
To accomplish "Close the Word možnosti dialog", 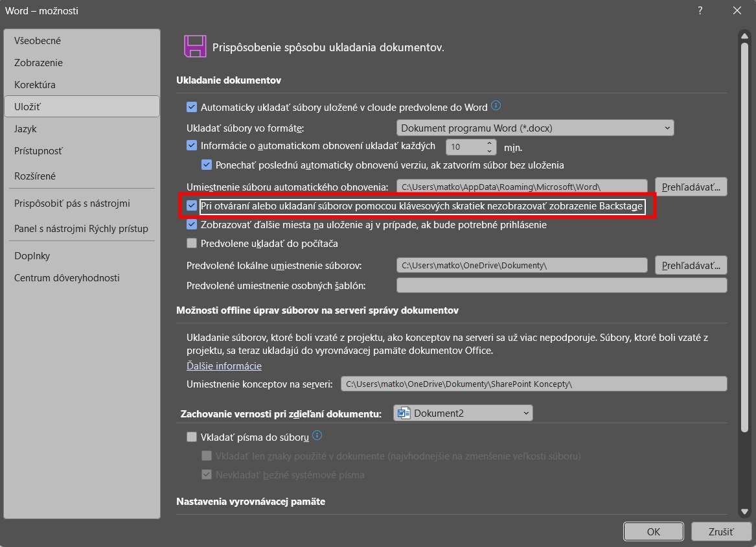I will click(737, 10).
